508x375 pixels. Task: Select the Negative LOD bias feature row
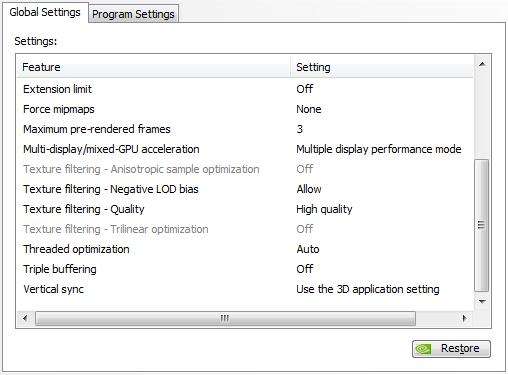pos(245,189)
